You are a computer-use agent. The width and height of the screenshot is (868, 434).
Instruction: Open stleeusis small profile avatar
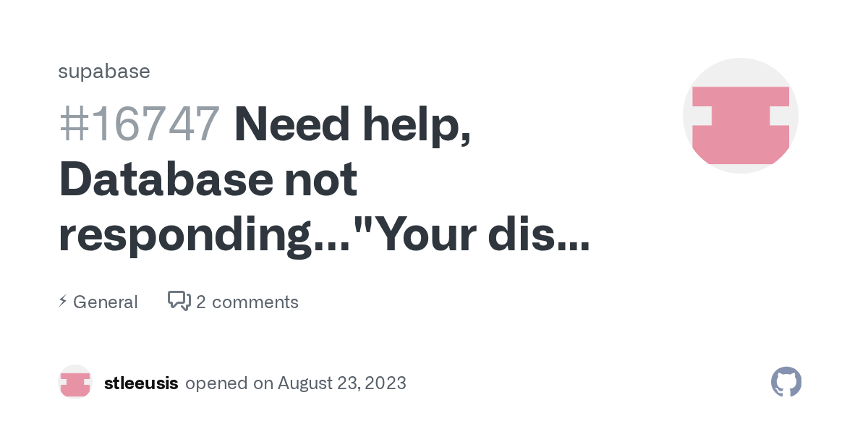[x=75, y=382]
